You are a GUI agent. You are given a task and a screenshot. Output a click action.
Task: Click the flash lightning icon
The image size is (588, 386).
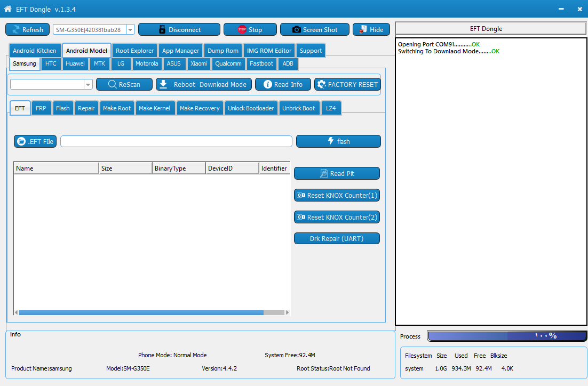coord(331,141)
